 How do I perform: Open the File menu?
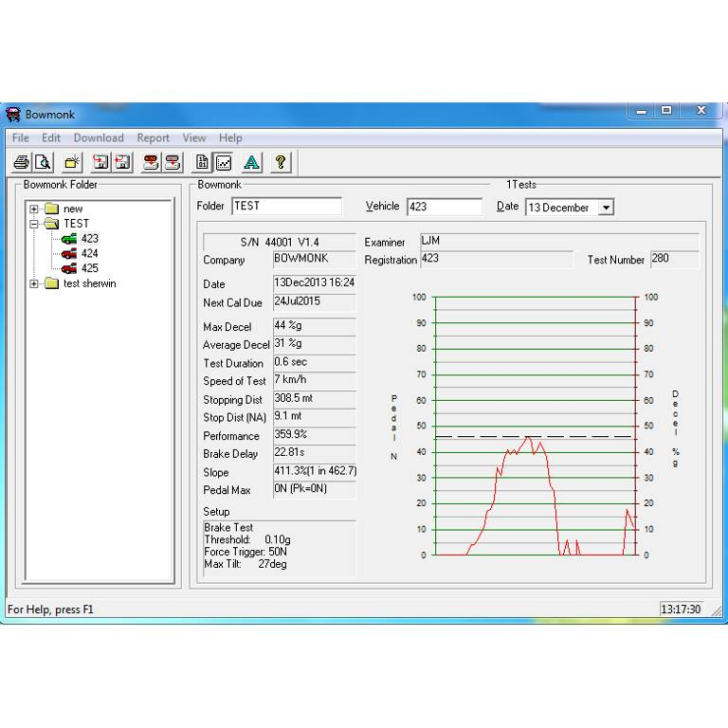click(21, 137)
